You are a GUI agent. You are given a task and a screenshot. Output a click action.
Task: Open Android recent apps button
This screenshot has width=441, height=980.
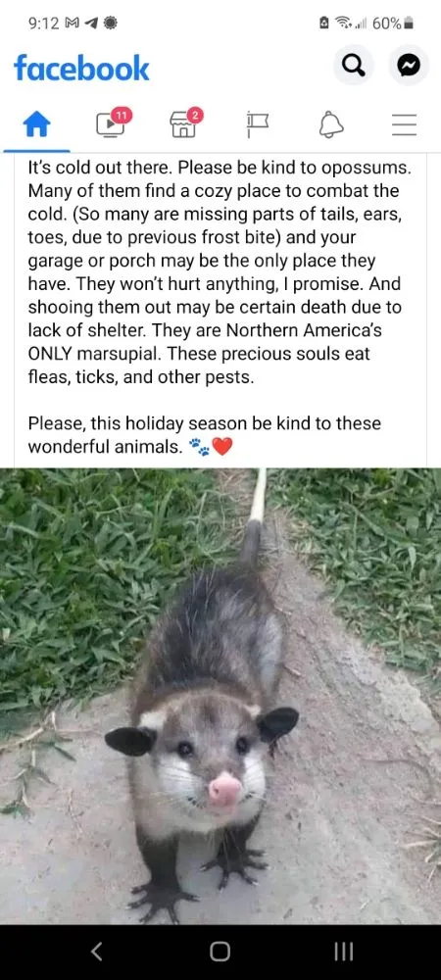(344, 952)
